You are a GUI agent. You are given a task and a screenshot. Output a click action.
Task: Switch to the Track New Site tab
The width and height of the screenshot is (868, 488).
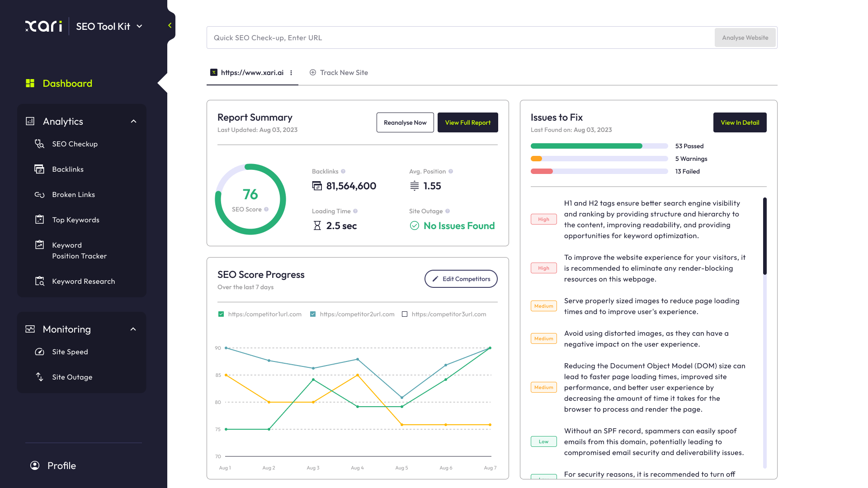pos(339,73)
